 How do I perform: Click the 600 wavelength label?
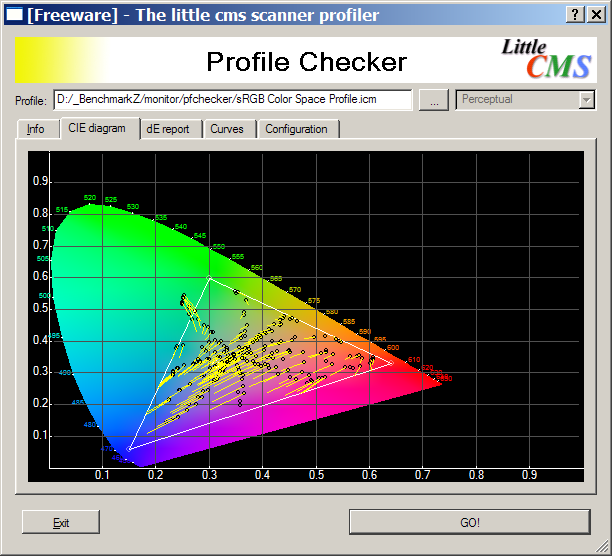pos(393,347)
